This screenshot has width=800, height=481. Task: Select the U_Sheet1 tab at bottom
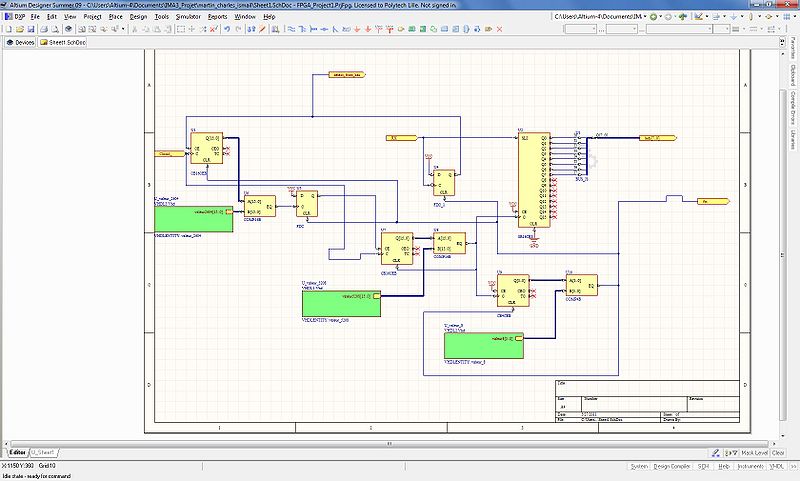(42, 453)
